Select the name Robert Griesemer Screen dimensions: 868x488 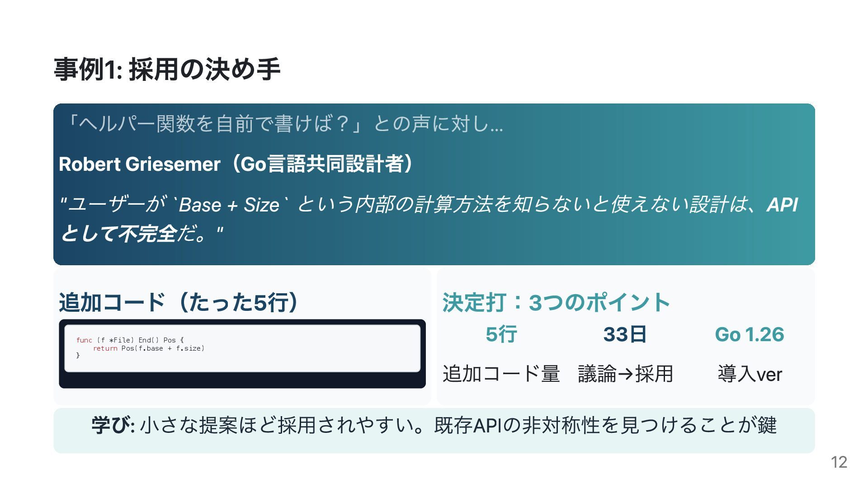(x=139, y=164)
